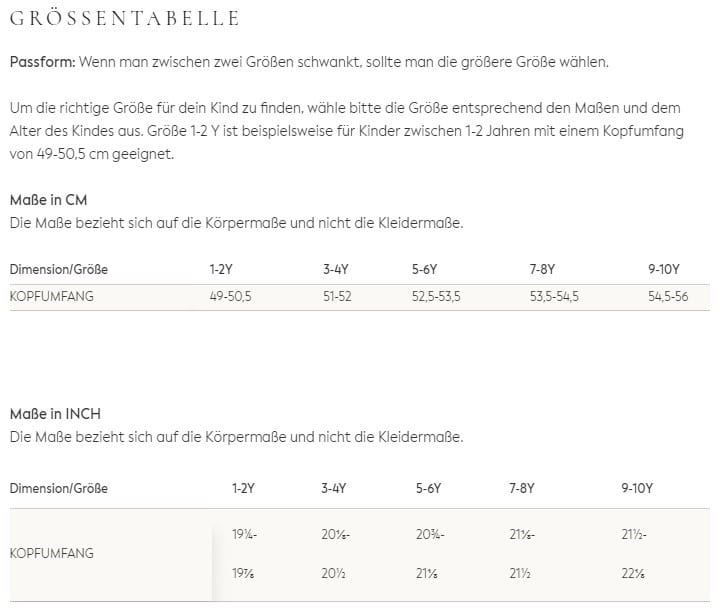The image size is (724, 613).
Task: Select the 1-2Y column header in CM table
Action: click(222, 269)
